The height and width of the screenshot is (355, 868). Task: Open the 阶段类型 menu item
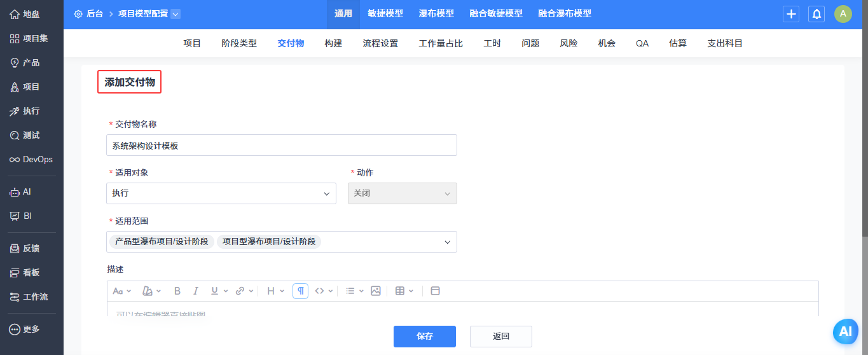(x=239, y=43)
